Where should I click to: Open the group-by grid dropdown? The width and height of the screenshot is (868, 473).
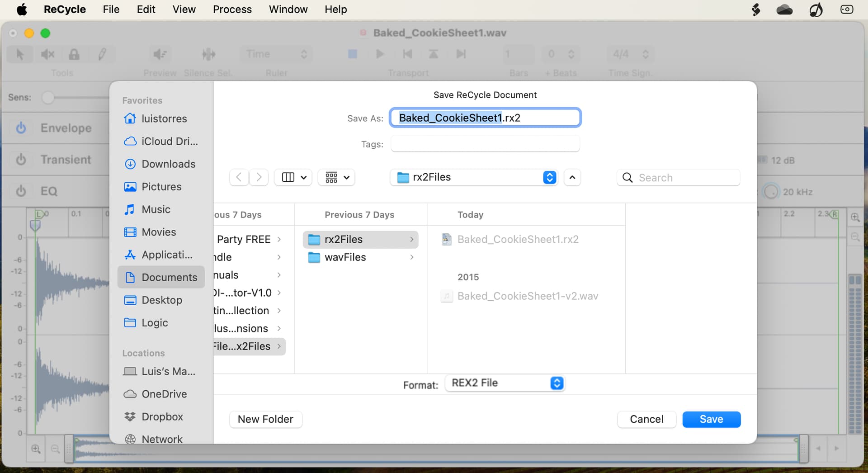tap(337, 177)
